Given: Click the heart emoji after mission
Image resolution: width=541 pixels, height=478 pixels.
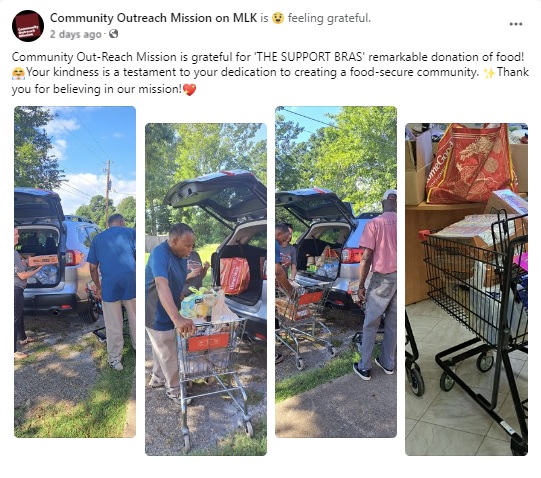Looking at the screenshot, I should click(x=189, y=90).
